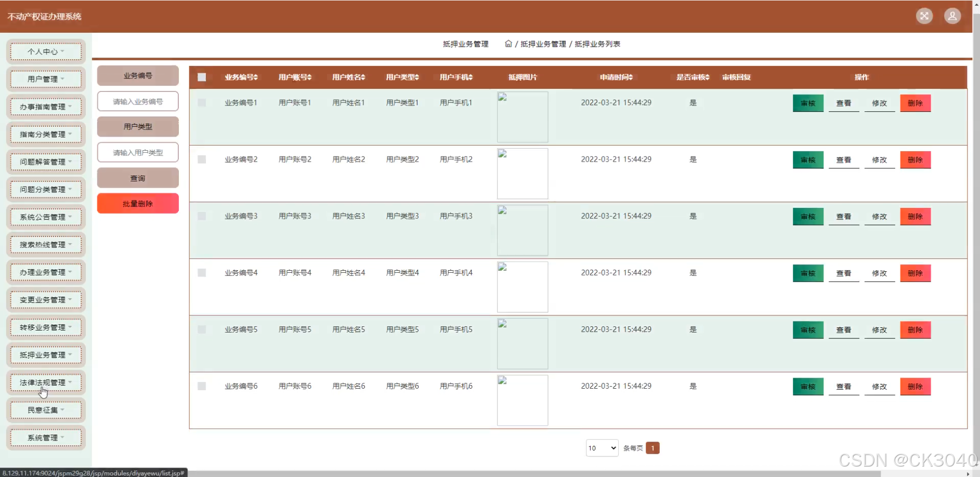980x477 pixels.
Task: Expand the 个人中心 sidebar menu
Action: pyautogui.click(x=46, y=51)
